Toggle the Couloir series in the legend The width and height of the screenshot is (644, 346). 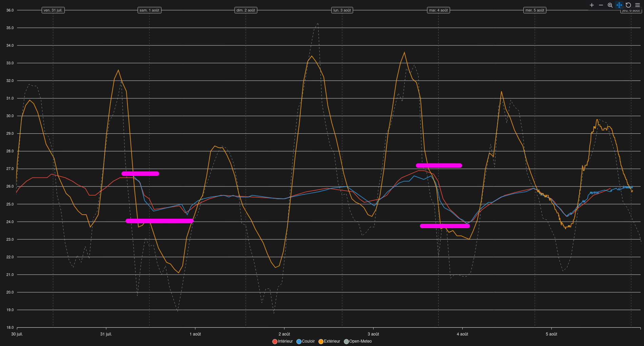pos(308,341)
